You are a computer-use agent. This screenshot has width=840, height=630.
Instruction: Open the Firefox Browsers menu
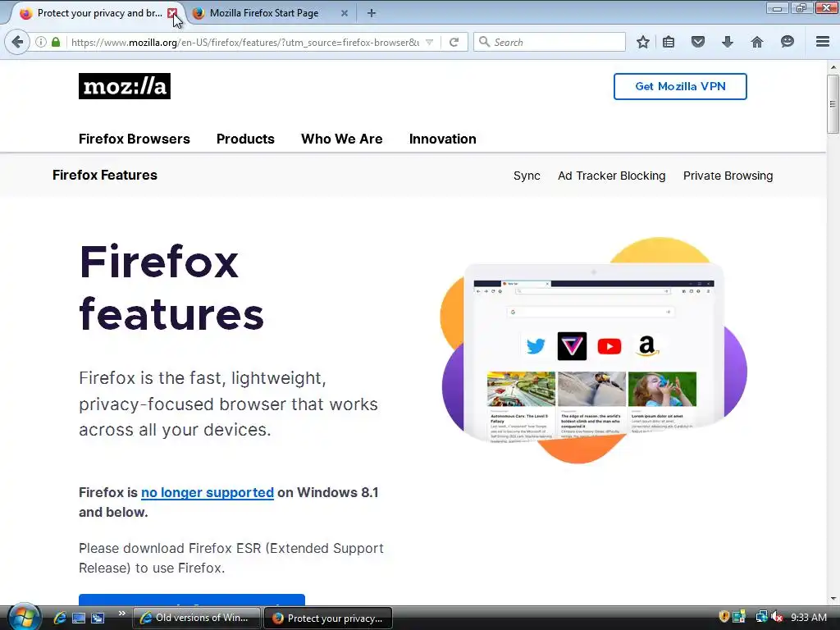pyautogui.click(x=135, y=139)
